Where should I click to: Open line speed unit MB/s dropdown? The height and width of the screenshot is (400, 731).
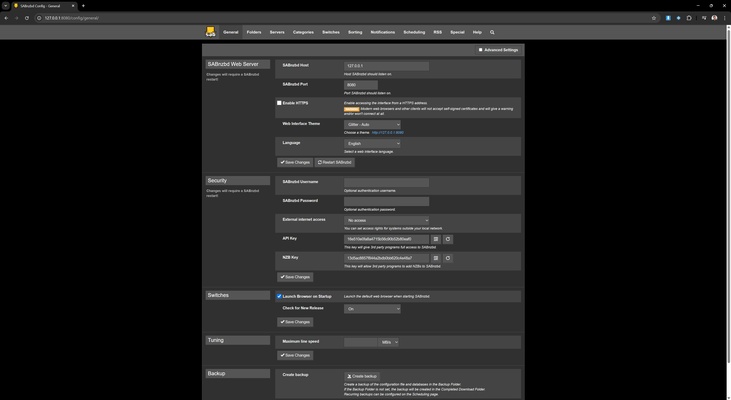click(x=389, y=342)
